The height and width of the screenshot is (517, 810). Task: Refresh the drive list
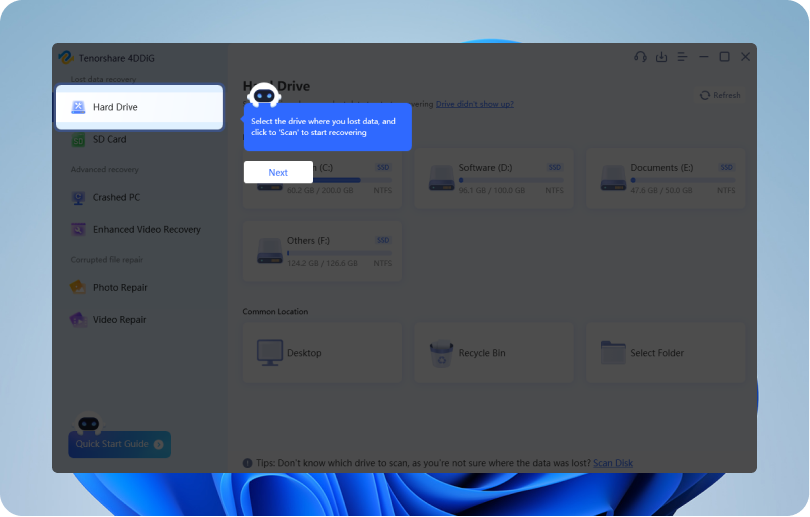pyautogui.click(x=720, y=95)
